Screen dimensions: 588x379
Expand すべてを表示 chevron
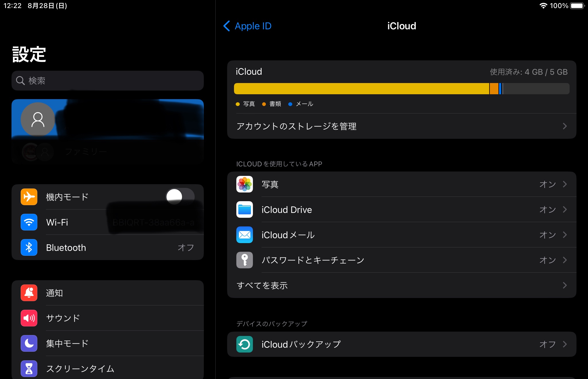point(564,285)
